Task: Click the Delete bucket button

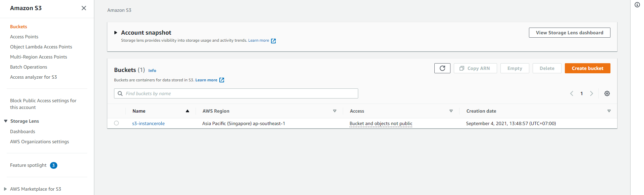Action: point(547,68)
